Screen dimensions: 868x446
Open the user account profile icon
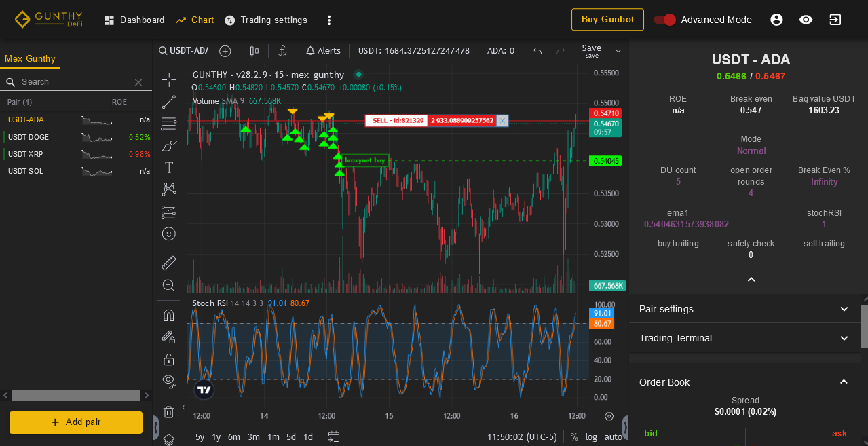[776, 20]
